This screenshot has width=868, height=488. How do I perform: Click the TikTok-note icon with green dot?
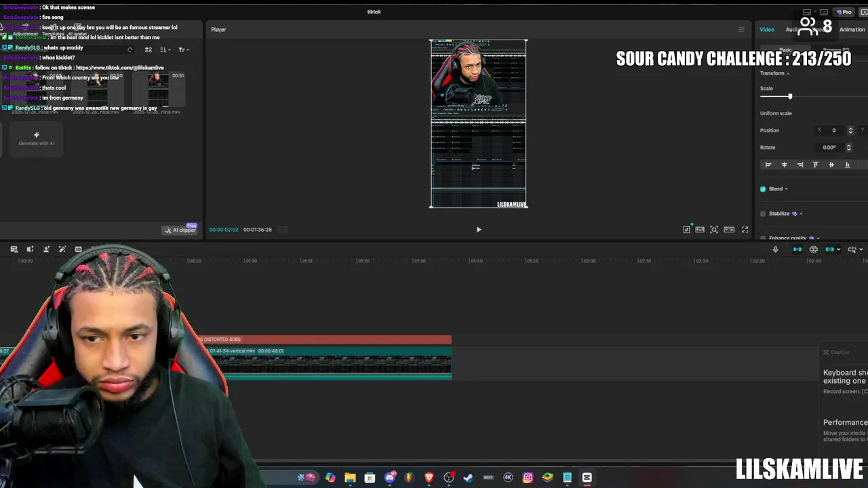[687, 229]
